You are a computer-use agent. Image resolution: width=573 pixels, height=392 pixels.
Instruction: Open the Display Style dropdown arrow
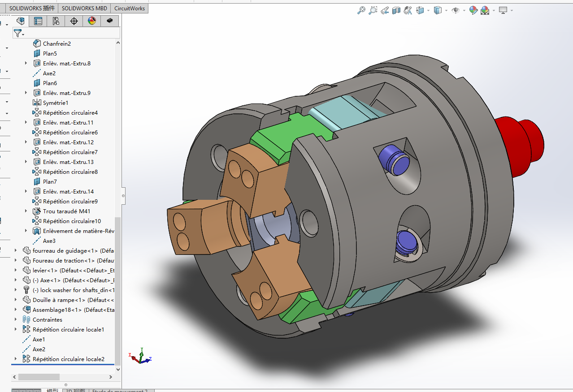coord(446,10)
